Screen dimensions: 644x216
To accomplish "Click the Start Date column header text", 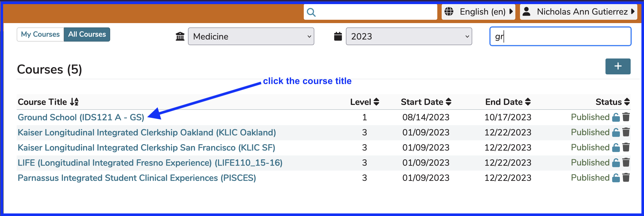I will [422, 102].
